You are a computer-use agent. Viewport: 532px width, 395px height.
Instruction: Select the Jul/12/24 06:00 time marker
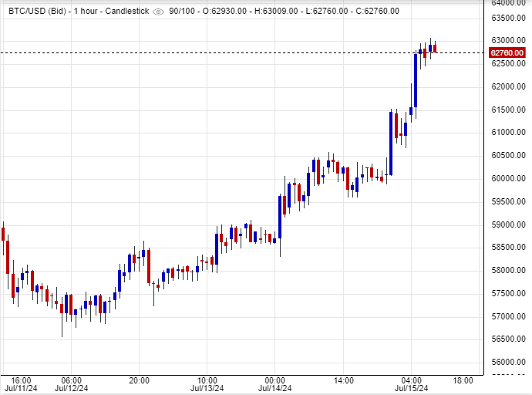[71, 384]
